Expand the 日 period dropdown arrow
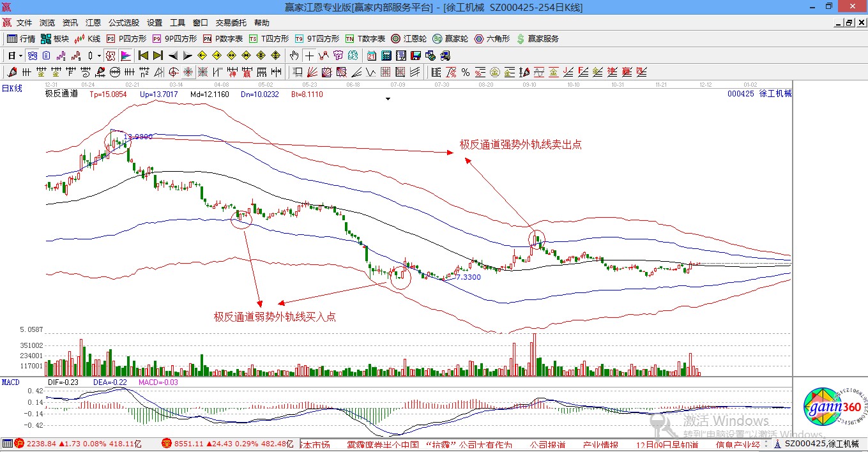Viewport: 868px width, 452px height. [x=21, y=56]
